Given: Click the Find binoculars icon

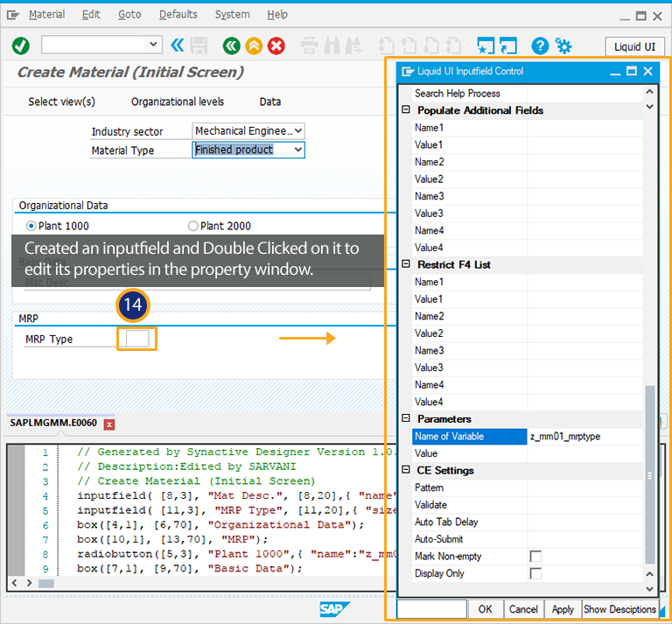Looking at the screenshot, I should click(332, 46).
